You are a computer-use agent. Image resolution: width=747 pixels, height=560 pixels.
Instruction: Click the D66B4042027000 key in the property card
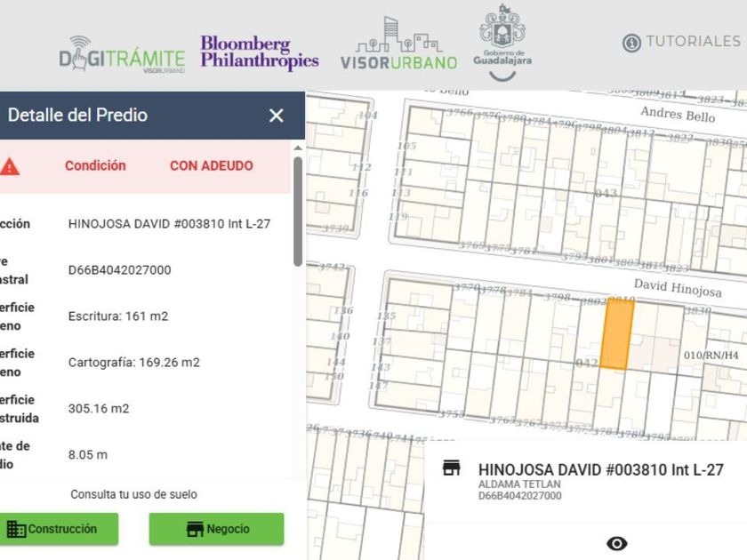pyautogui.click(x=519, y=496)
